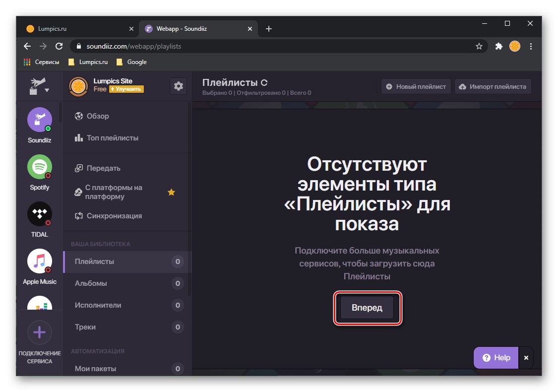Viewport: 558px width, 392px height.
Task: Open the account settings gear icon
Action: pos(178,86)
